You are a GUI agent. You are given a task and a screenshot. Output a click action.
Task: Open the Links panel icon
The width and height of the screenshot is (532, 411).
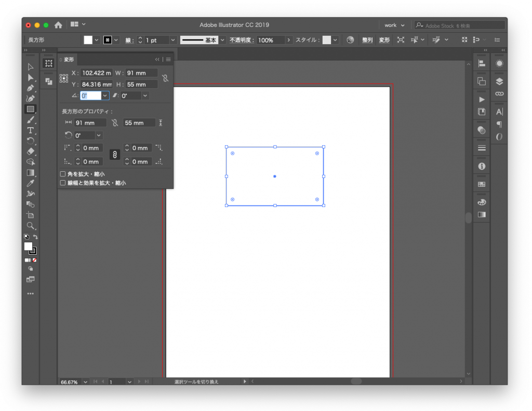(499, 94)
